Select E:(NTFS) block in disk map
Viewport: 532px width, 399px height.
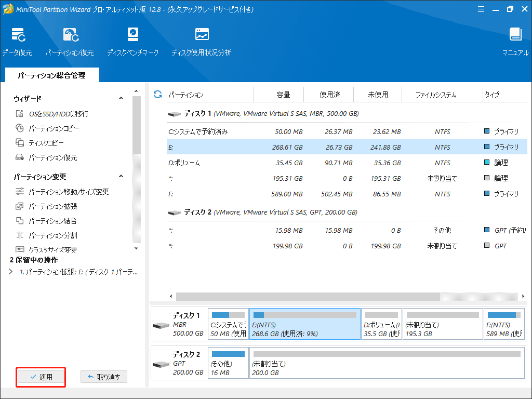point(304,324)
